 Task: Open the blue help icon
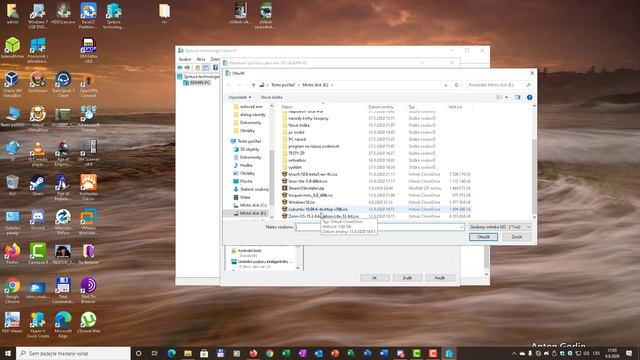click(529, 97)
